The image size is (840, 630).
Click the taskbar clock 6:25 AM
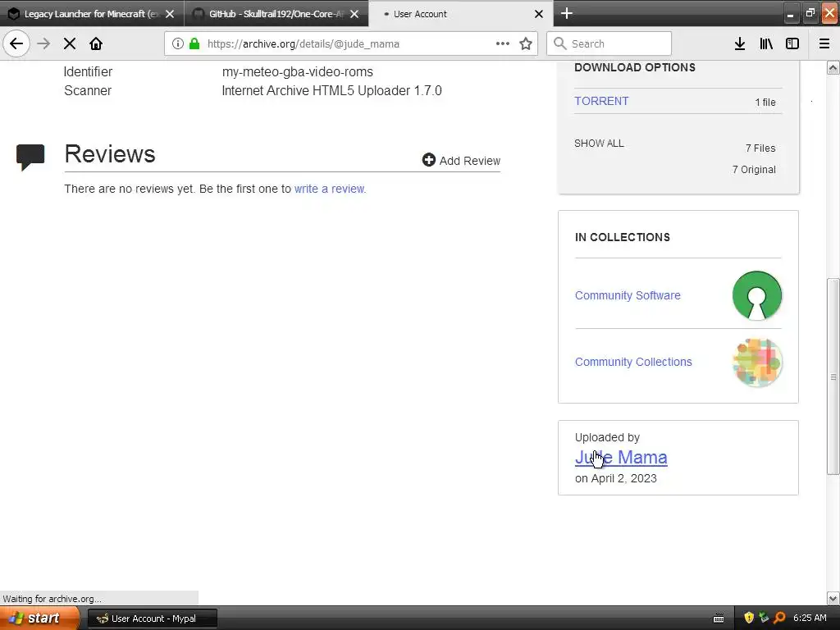pyautogui.click(x=810, y=618)
